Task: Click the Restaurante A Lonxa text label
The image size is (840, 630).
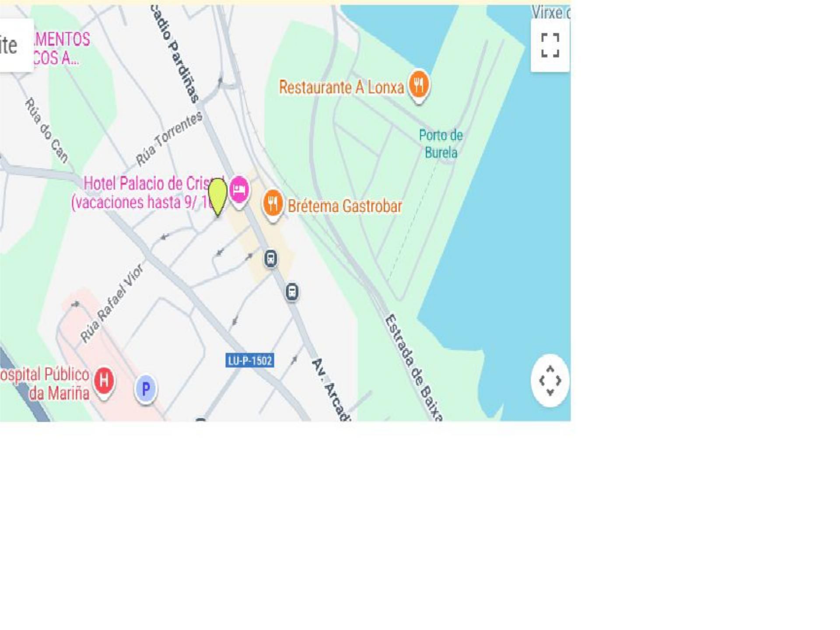Action: coord(341,87)
